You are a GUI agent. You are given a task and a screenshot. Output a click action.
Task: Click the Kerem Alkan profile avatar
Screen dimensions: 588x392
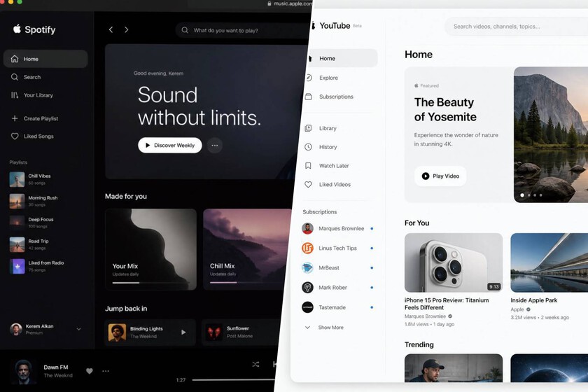[x=15, y=329]
